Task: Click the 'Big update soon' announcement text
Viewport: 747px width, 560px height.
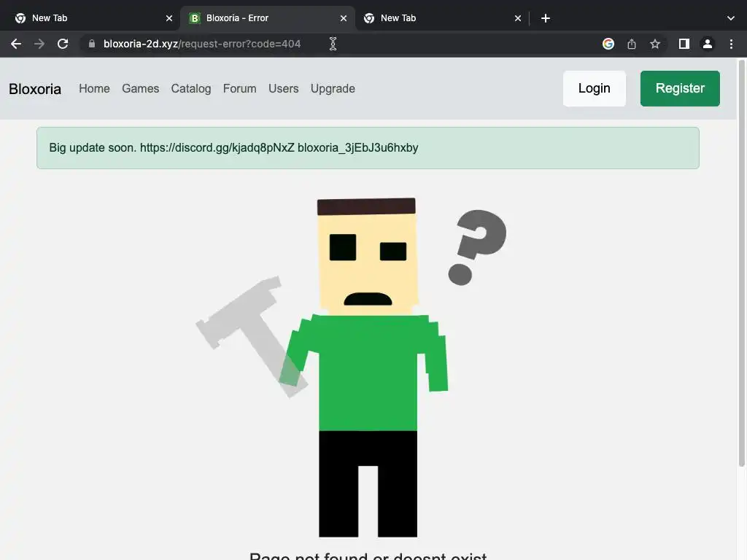Action: click(233, 147)
